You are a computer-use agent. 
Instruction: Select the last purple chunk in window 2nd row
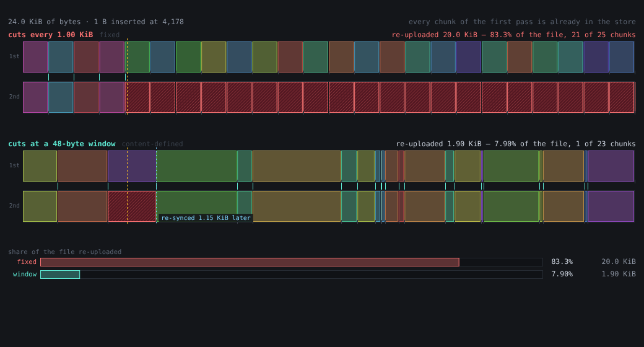[x=611, y=206]
